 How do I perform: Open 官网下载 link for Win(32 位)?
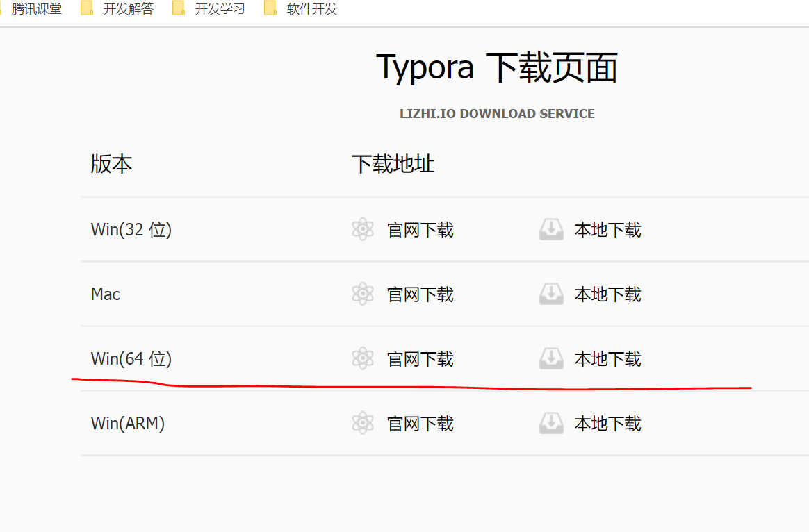pyautogui.click(x=420, y=230)
